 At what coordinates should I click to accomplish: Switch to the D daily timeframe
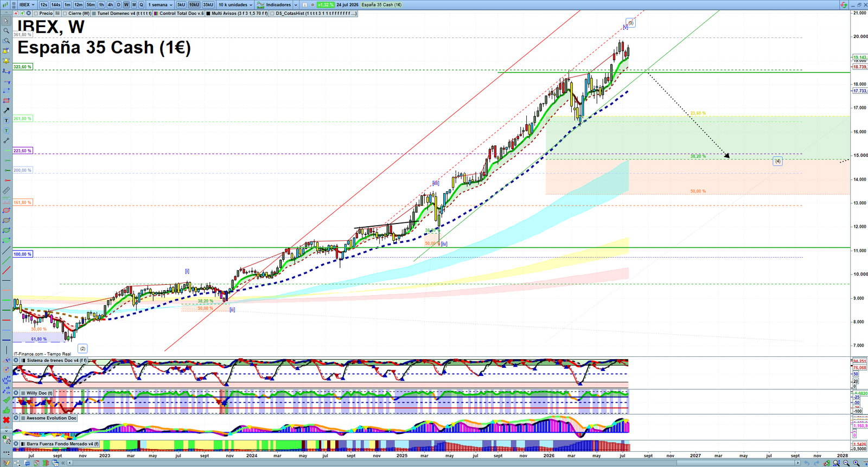pyautogui.click(x=119, y=5)
